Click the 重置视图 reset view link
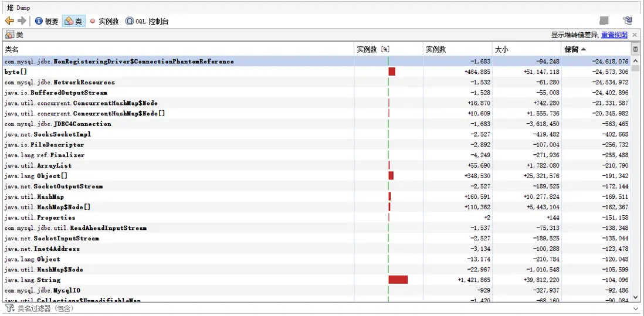 point(614,35)
